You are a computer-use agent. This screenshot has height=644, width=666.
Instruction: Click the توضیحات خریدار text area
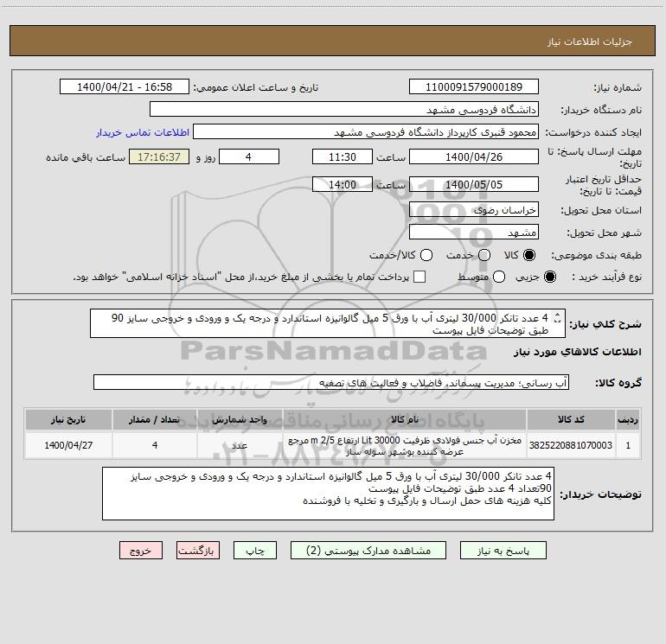(329, 494)
